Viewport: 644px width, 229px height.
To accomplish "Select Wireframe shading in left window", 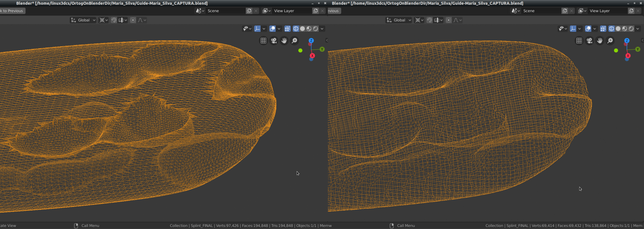I will (x=296, y=29).
